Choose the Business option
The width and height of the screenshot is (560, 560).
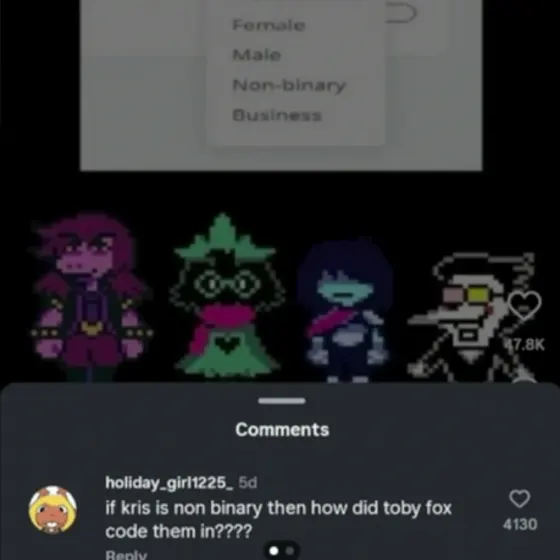[x=277, y=115]
